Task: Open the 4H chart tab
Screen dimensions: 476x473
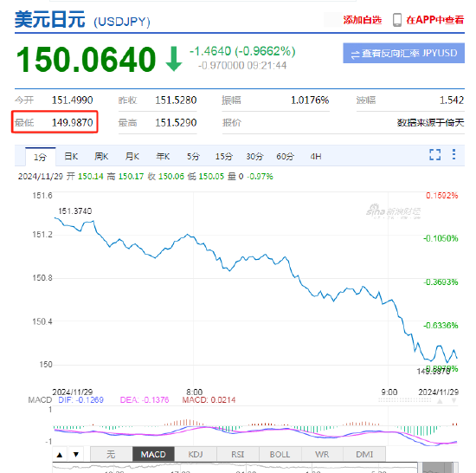Action: [x=316, y=157]
